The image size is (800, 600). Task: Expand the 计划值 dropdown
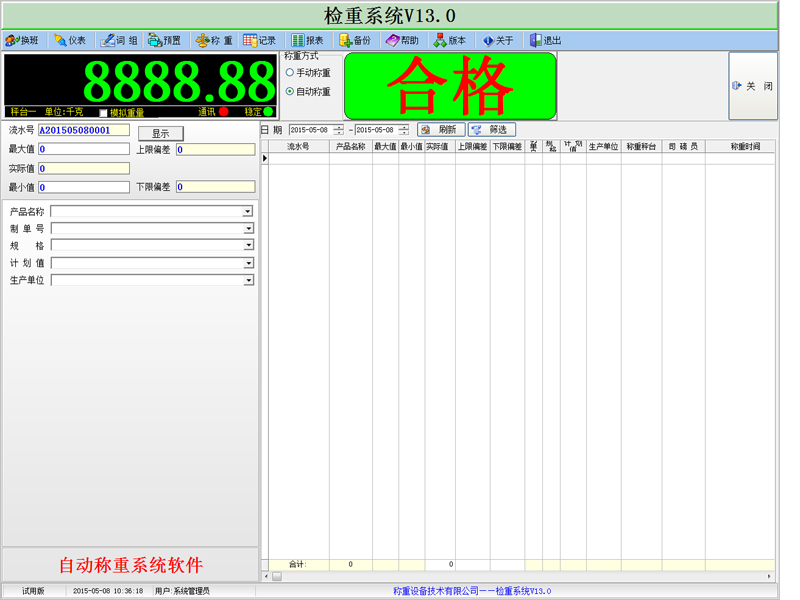coord(248,263)
